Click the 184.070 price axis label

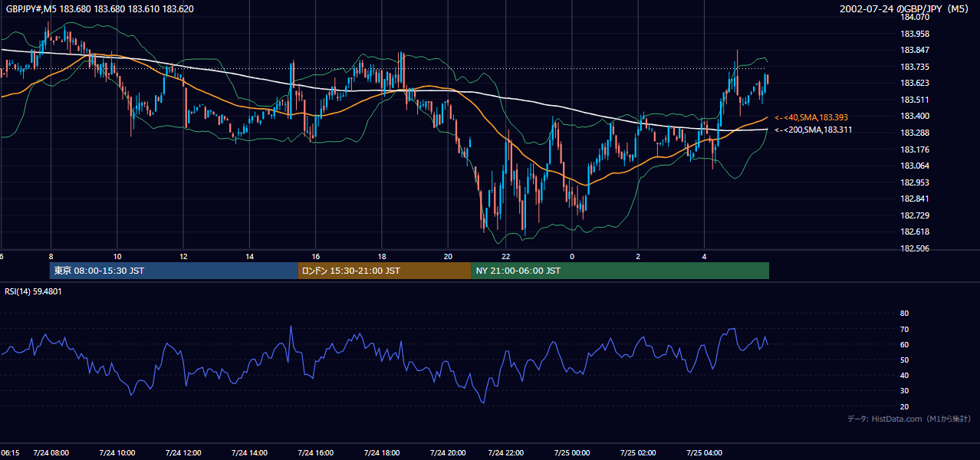point(914,17)
